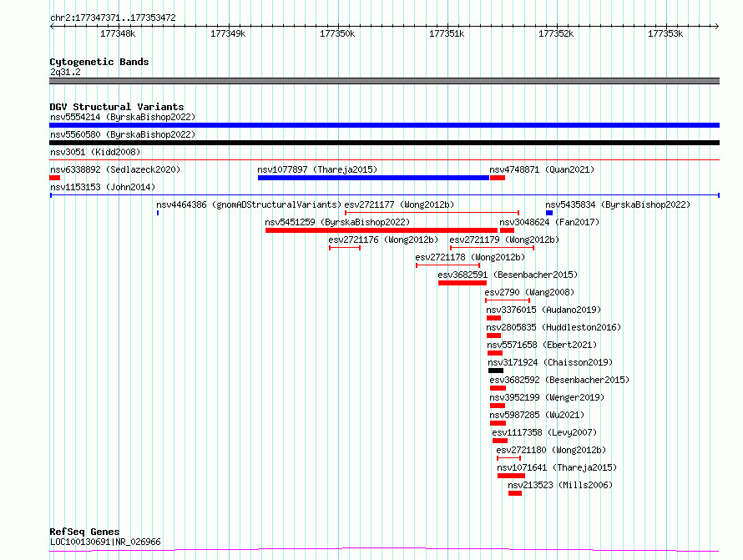Click the esv2721177 red span line
743x560 pixels.
pyautogui.click(x=432, y=213)
